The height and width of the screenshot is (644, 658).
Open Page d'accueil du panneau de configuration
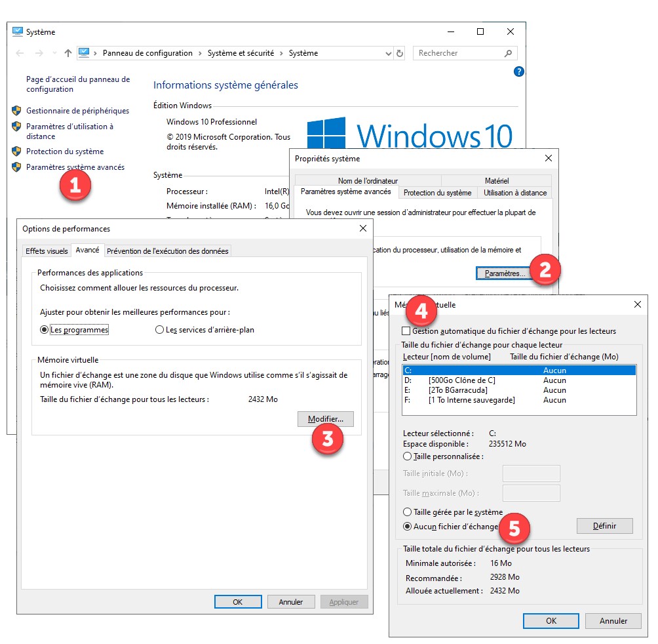coord(78,84)
